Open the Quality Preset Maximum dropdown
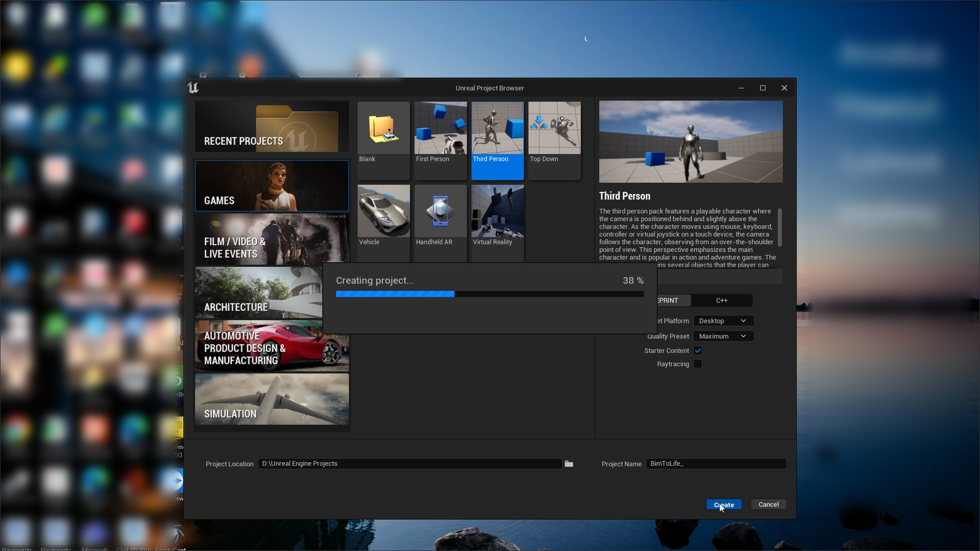 (723, 336)
